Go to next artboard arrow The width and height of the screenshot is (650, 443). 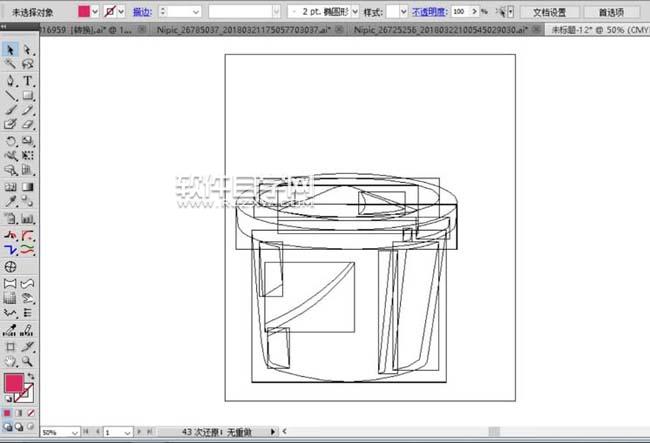[x=139, y=432]
